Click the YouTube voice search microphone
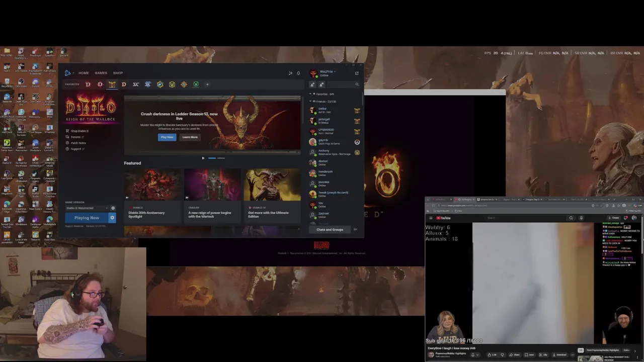Viewport: 644px width, 362px height. click(581, 218)
